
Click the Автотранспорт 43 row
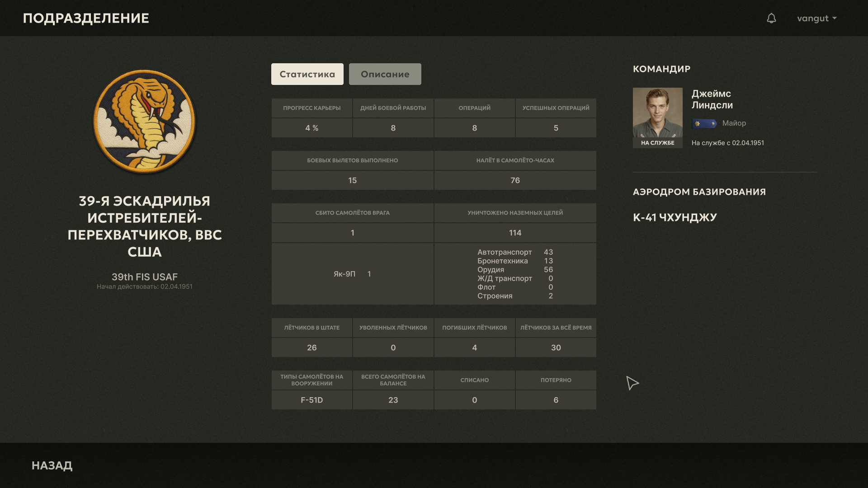click(x=515, y=252)
